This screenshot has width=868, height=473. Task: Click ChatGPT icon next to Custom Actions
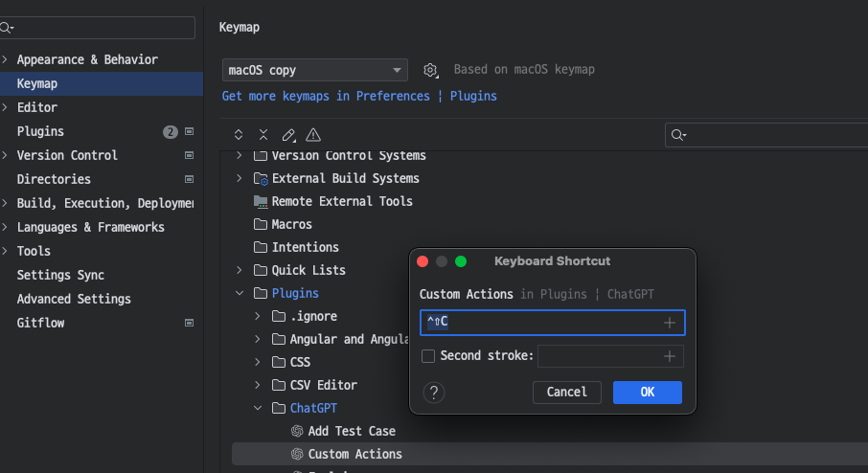tap(297, 454)
